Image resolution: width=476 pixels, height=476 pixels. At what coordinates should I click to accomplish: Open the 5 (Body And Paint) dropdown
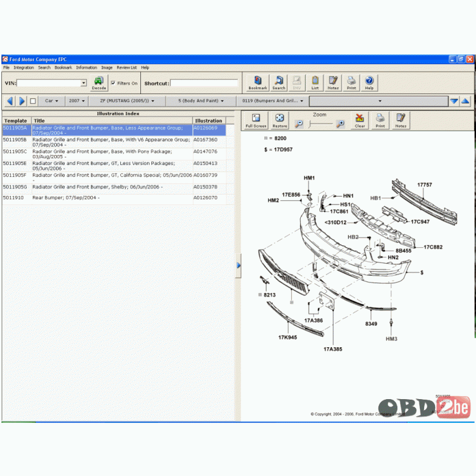(201, 101)
